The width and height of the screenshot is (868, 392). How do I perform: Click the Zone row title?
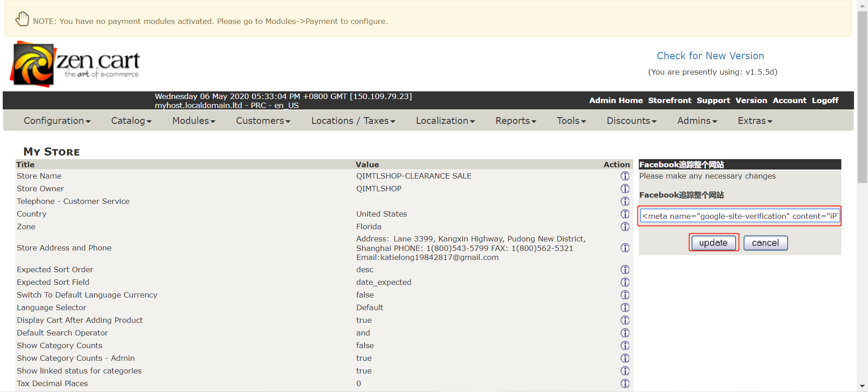point(26,227)
